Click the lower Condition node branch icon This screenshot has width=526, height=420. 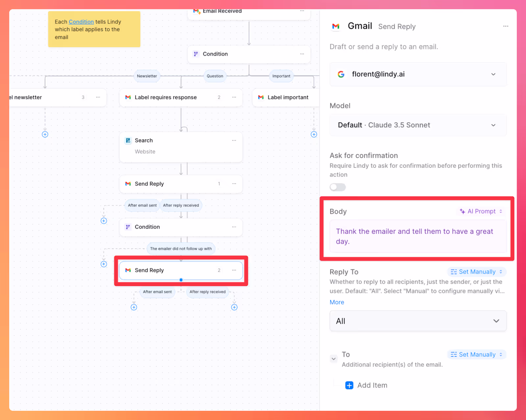[x=128, y=227]
